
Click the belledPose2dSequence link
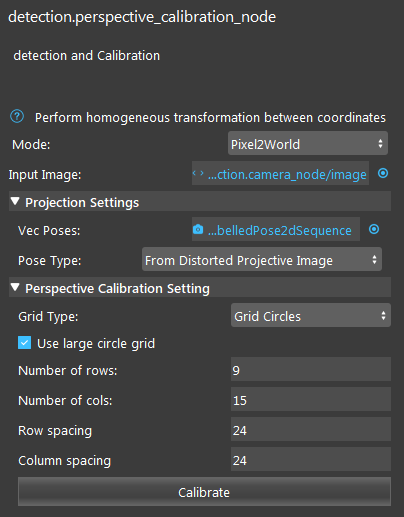coord(280,230)
